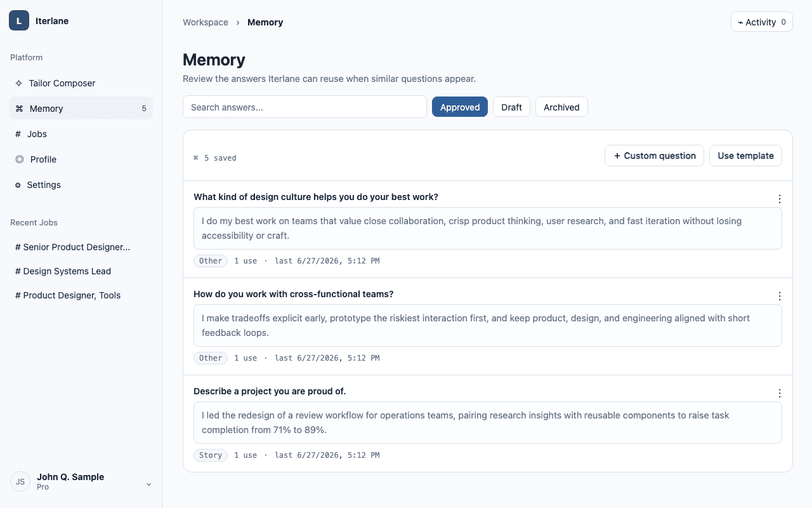Click the Custom question button
The height and width of the screenshot is (508, 812).
tap(654, 156)
